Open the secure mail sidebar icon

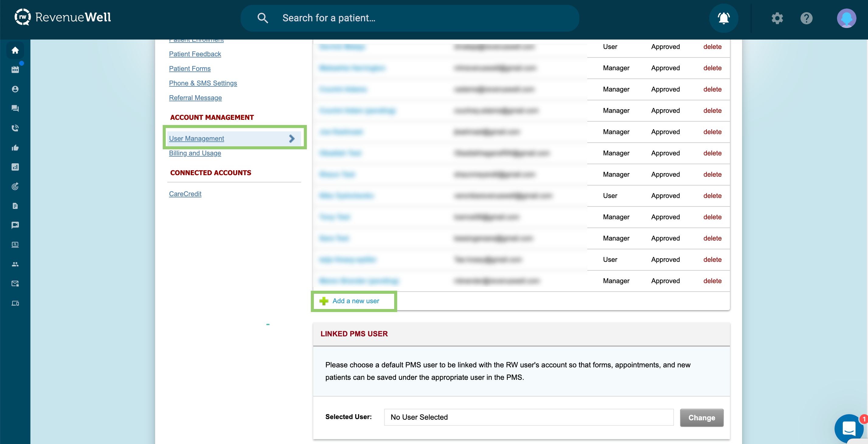click(x=15, y=284)
